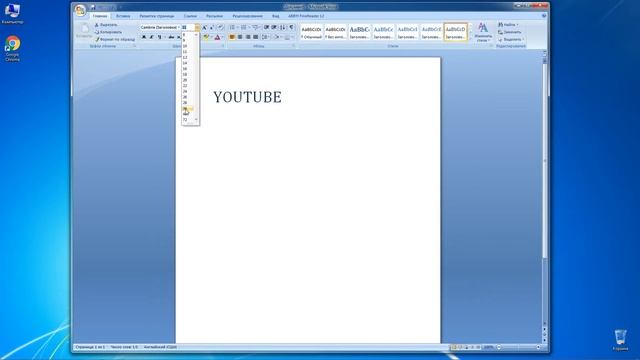
Task: Click Copy (Копировать) in the clipboard group
Action: coord(108,32)
